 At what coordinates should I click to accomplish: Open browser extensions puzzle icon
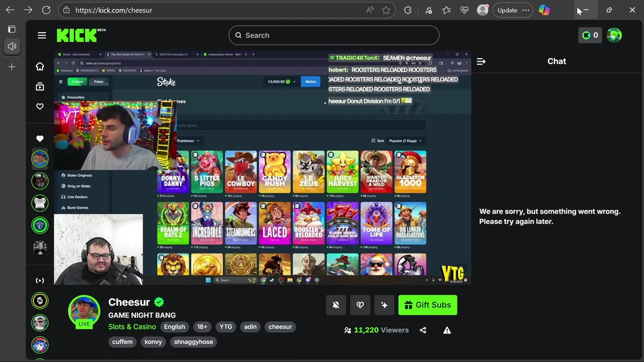tap(408, 10)
